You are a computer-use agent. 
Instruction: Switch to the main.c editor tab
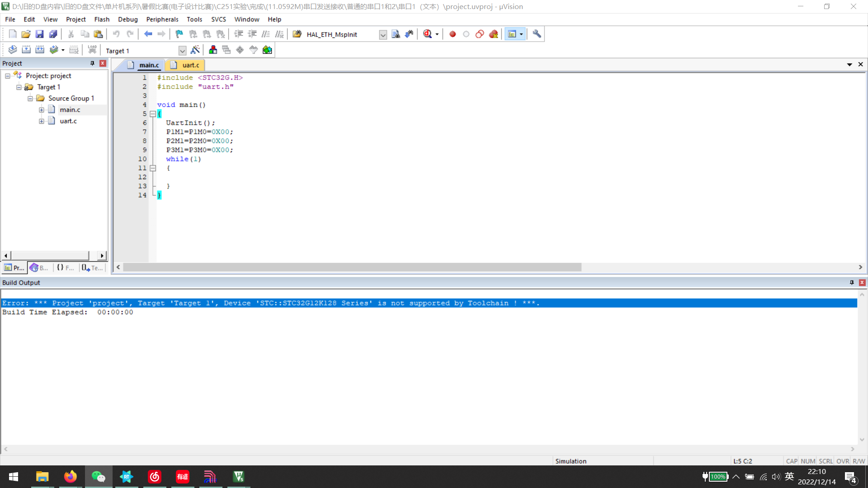(144, 65)
